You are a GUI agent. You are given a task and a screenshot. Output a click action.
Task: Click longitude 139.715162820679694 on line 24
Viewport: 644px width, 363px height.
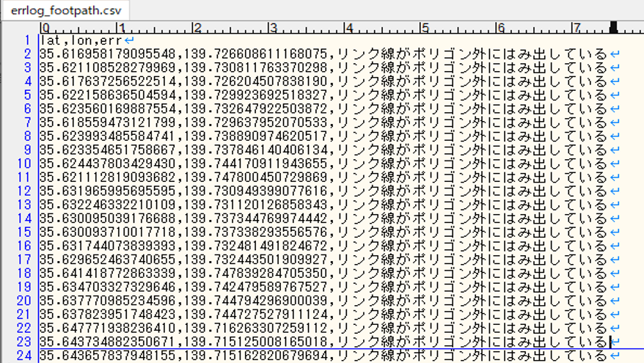pyautogui.click(x=255, y=355)
